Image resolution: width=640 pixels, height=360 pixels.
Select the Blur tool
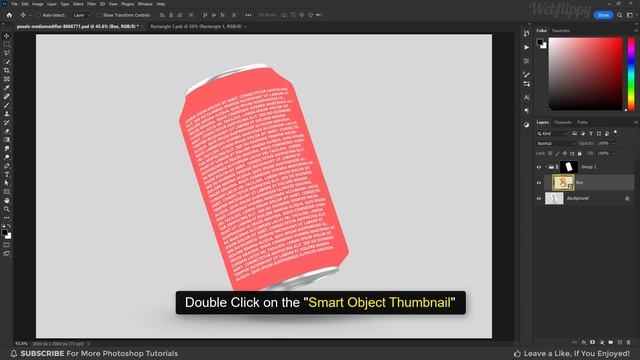[7, 149]
